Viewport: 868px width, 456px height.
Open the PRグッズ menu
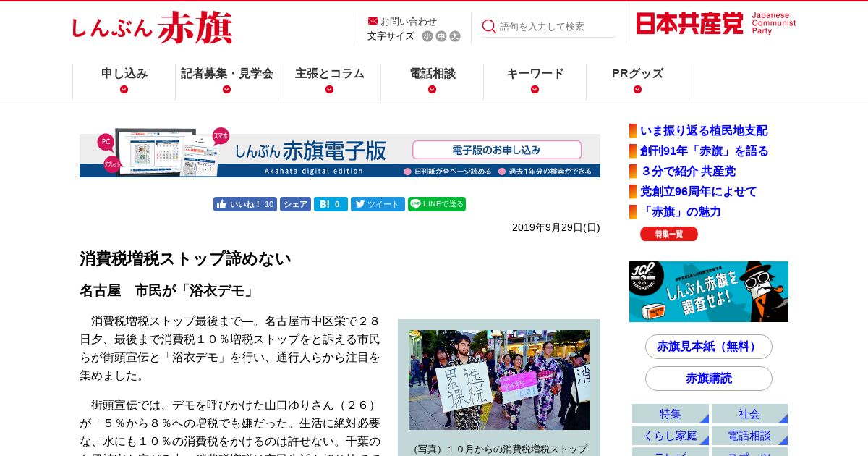tap(637, 73)
